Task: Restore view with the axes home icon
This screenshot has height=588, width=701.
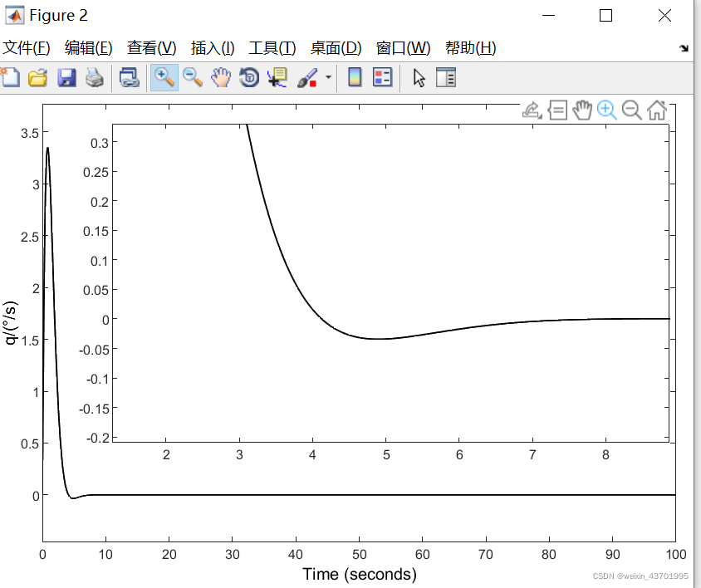Action: pos(657,110)
